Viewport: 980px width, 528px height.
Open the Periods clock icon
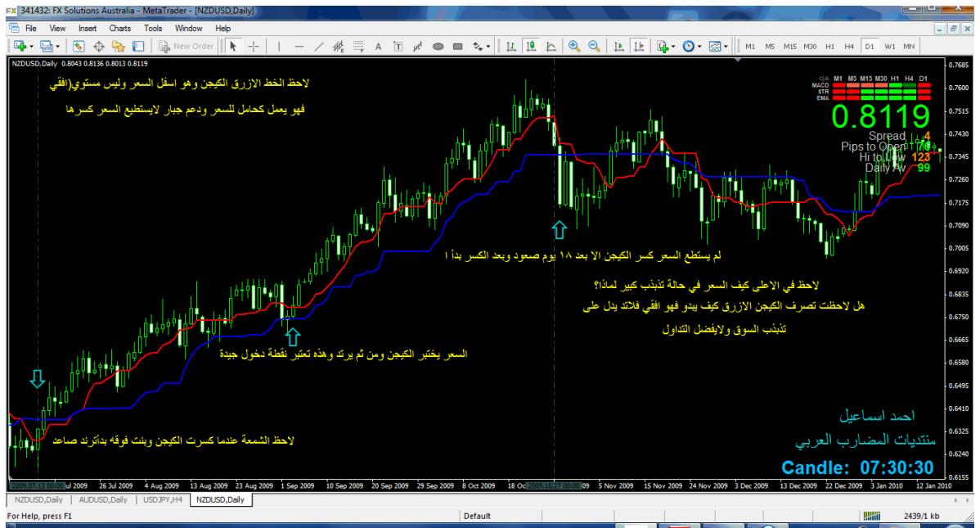tap(689, 47)
